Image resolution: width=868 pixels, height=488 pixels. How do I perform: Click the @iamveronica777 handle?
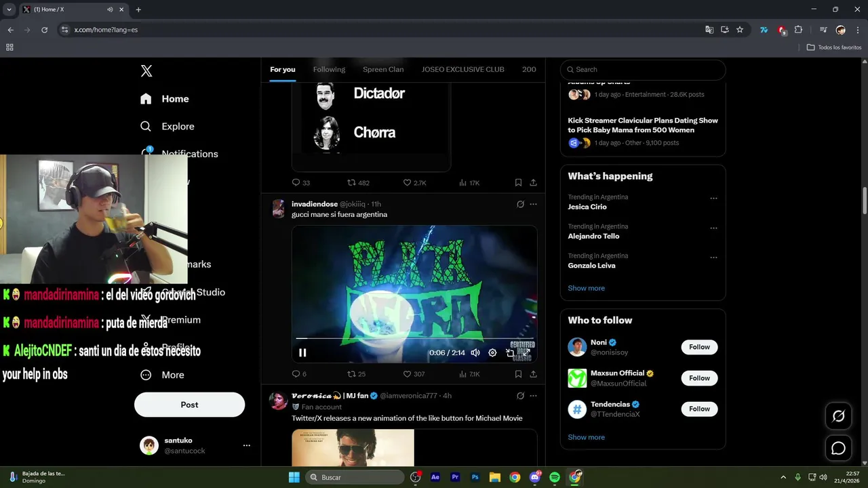click(x=408, y=396)
